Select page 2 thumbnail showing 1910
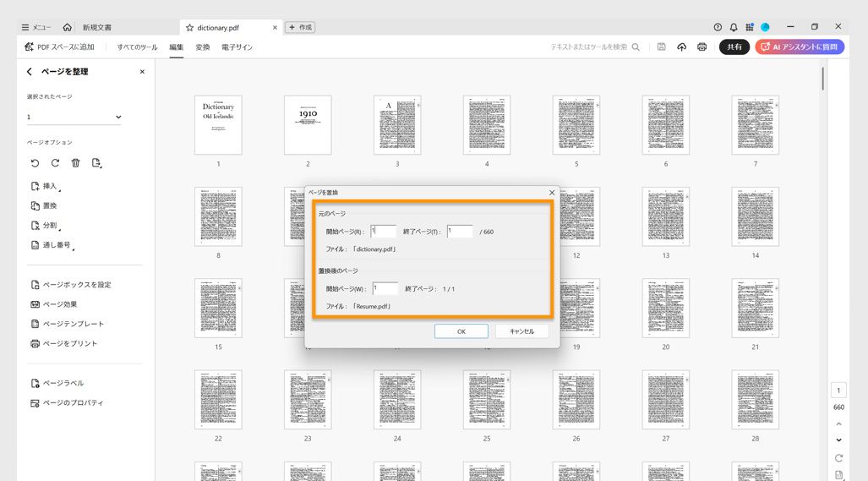The height and width of the screenshot is (481, 868). tap(308, 125)
